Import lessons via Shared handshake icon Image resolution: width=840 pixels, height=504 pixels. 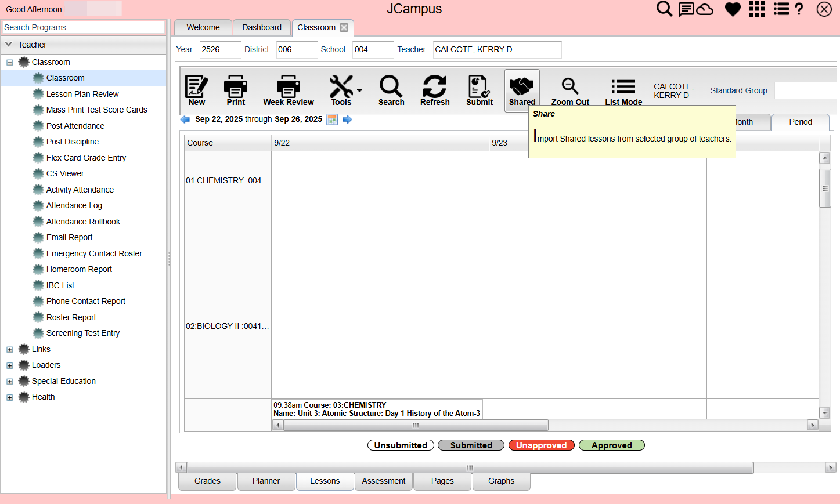pyautogui.click(x=522, y=90)
